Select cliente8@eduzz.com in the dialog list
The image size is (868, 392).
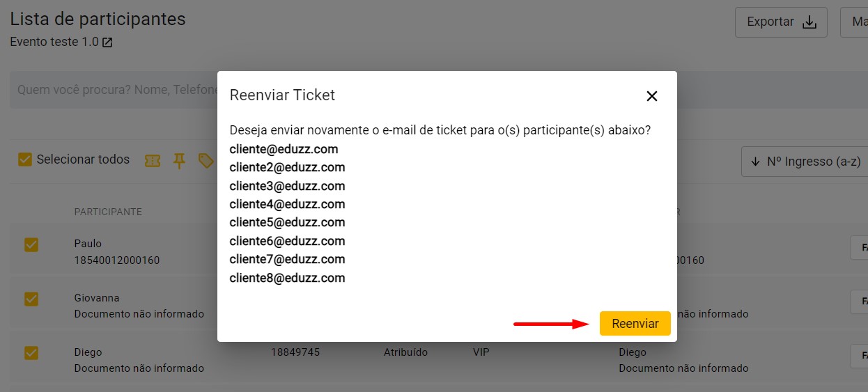click(x=287, y=278)
